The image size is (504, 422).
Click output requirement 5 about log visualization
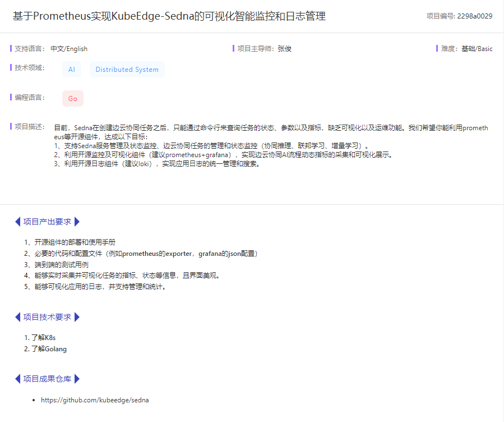tap(95, 287)
